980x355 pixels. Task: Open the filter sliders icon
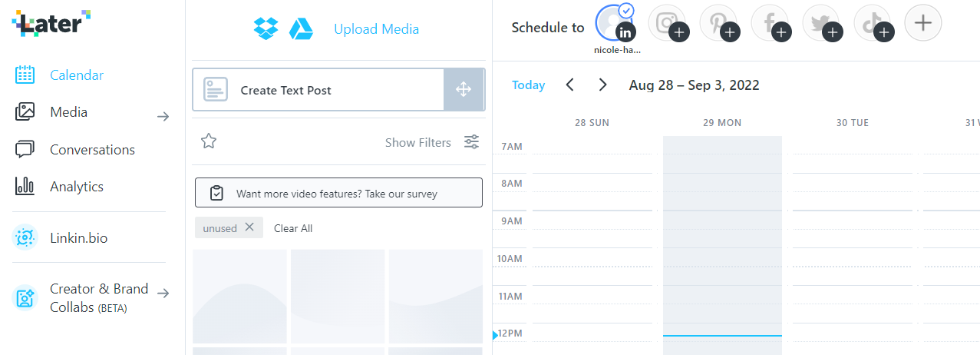click(471, 142)
